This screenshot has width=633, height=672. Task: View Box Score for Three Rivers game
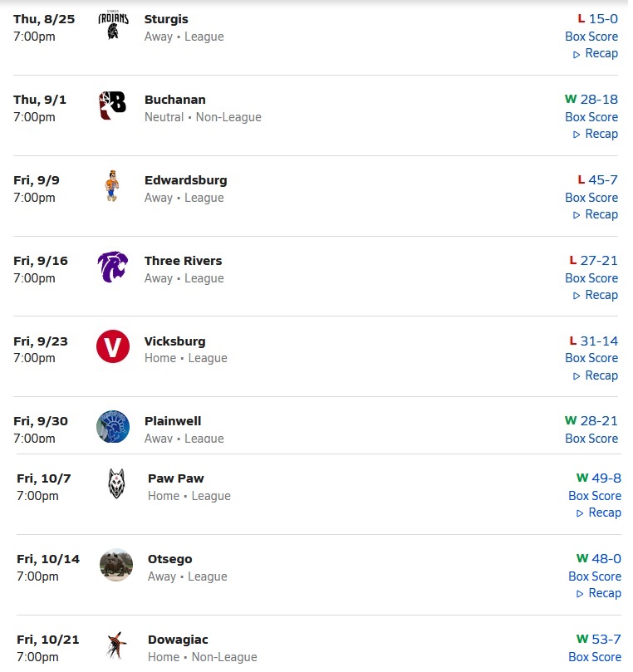pyautogui.click(x=591, y=278)
